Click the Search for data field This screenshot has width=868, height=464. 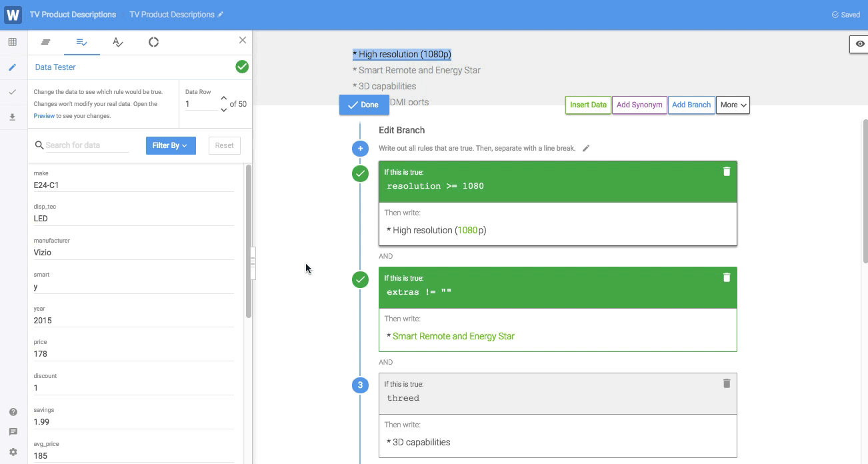click(x=87, y=145)
